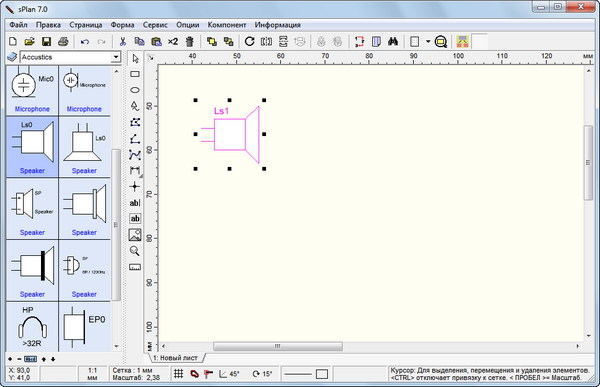Click the plus button below component library
This screenshot has width=600, height=387.
coord(10,359)
